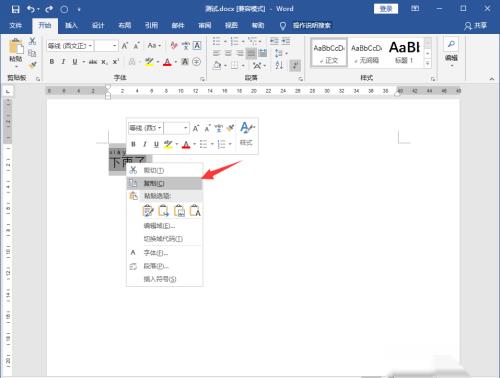500x378 pixels.
Task: Switch to the Design tab
Action: coord(98,26)
